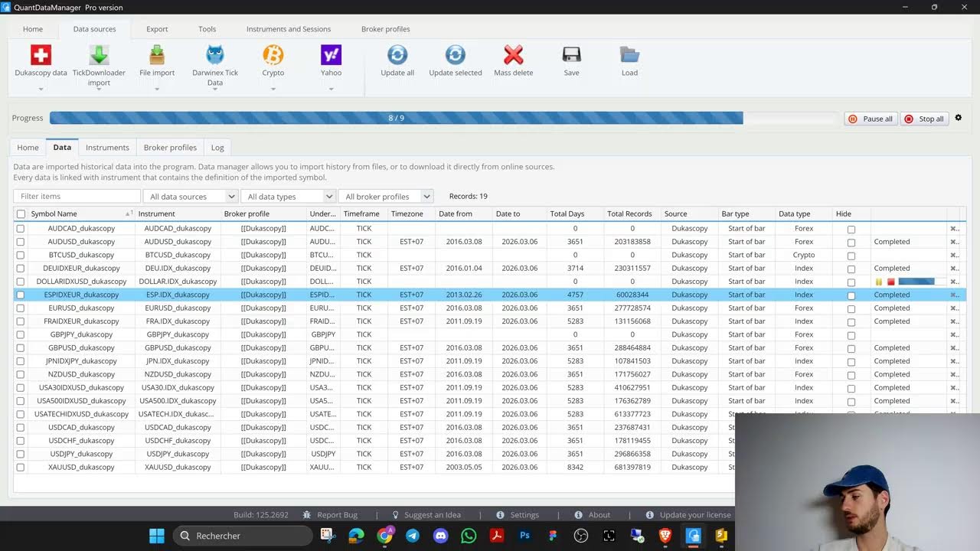The height and width of the screenshot is (551, 980).
Task: Open the All data sources filter dropdown
Action: point(190,197)
